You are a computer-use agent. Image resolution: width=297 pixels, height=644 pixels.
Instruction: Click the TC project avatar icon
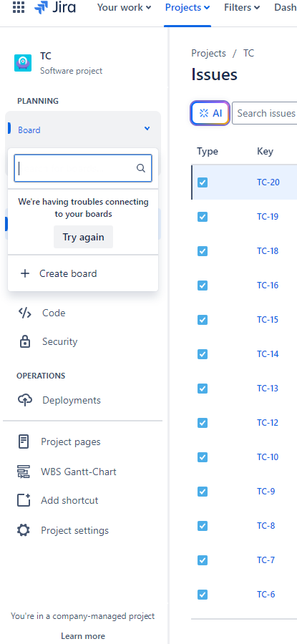click(23, 63)
